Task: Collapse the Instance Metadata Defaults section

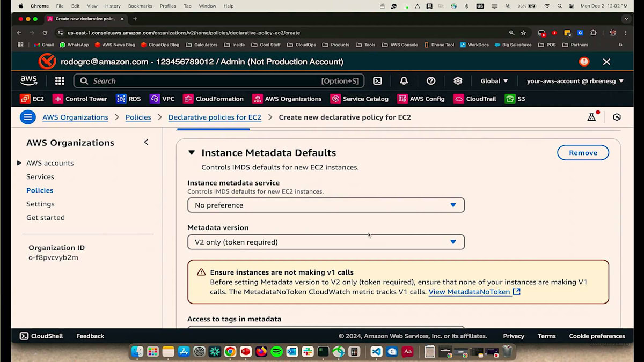Action: coord(192,153)
